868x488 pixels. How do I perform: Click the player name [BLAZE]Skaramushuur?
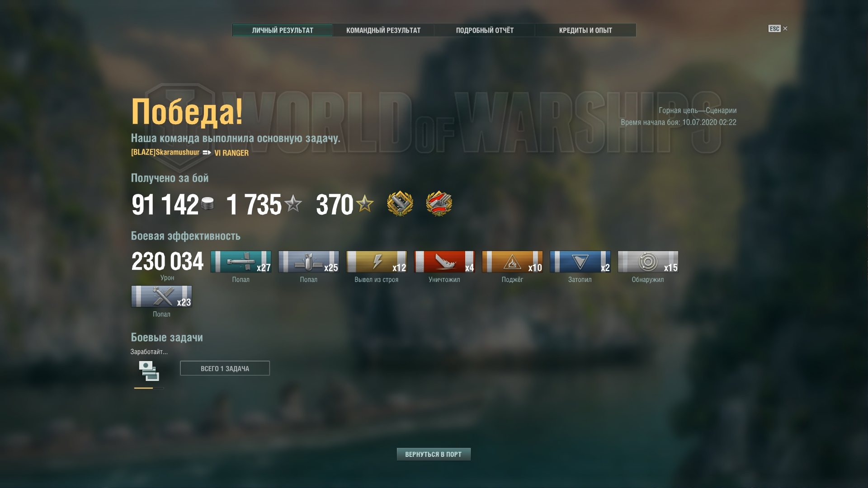[x=165, y=152]
